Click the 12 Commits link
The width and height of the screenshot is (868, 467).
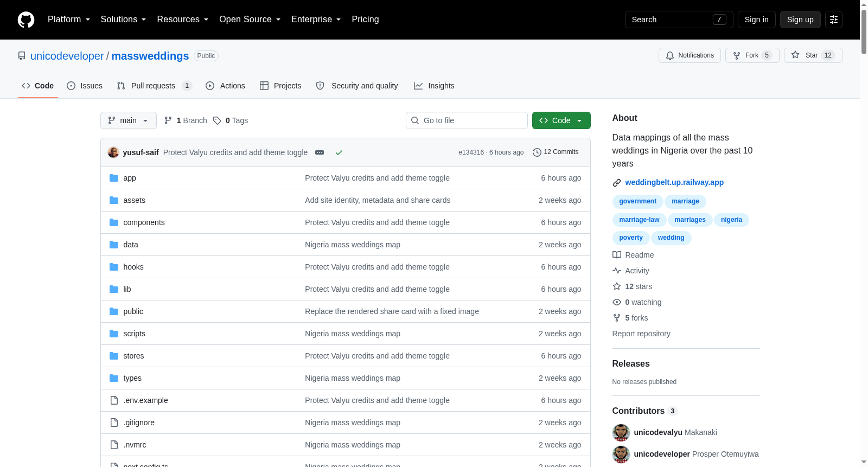click(x=556, y=152)
